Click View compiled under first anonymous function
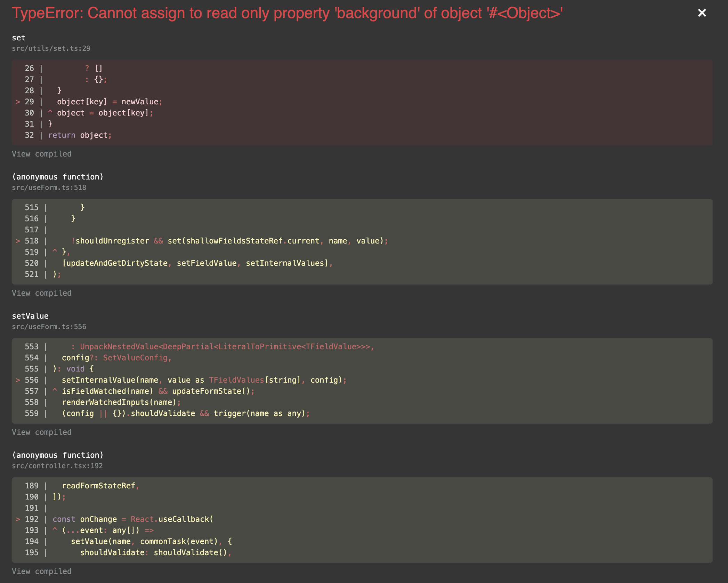728x583 pixels. [x=41, y=293]
